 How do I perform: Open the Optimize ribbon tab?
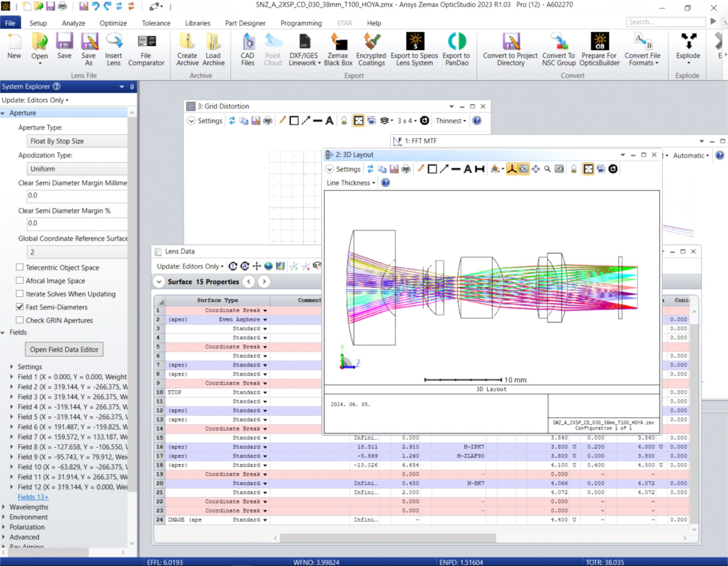113,23
